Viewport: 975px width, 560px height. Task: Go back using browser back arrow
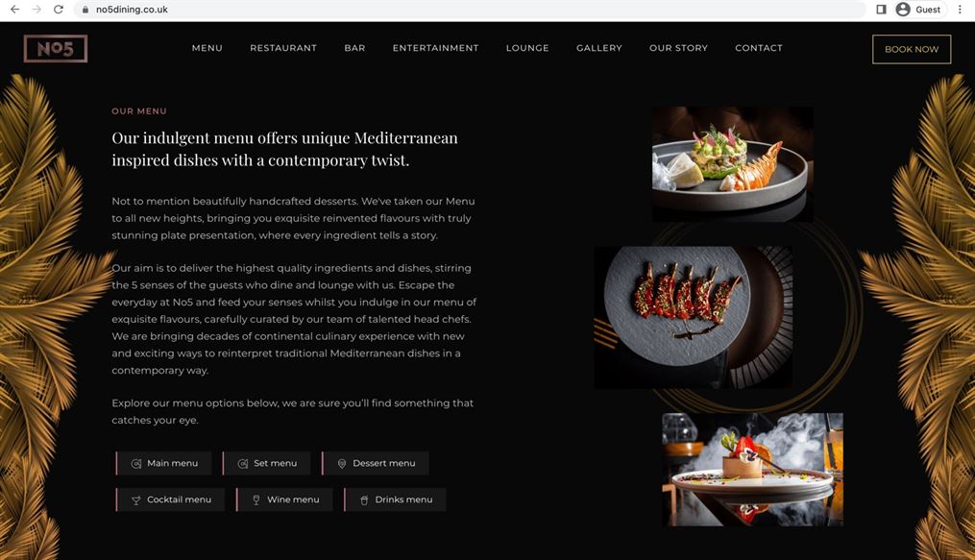click(x=15, y=10)
